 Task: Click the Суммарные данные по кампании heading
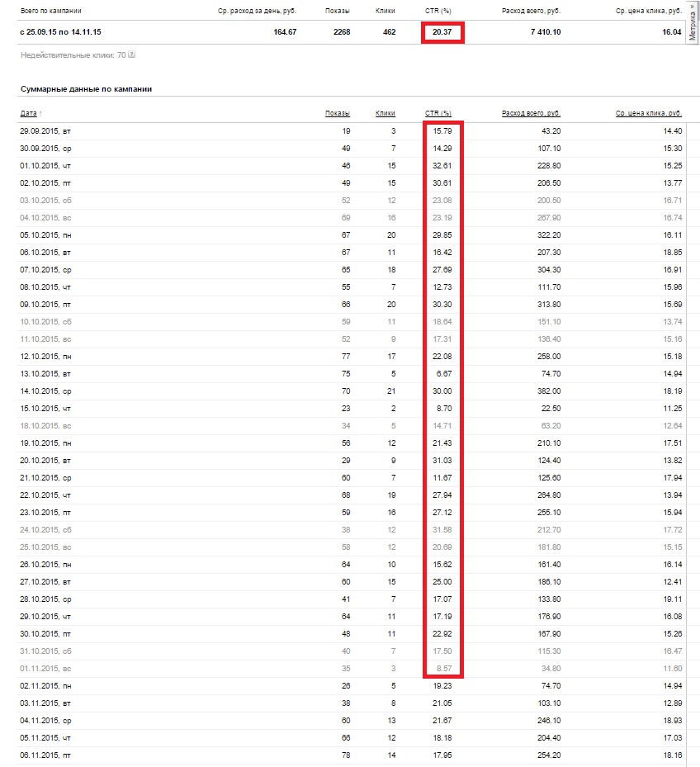[x=86, y=89]
